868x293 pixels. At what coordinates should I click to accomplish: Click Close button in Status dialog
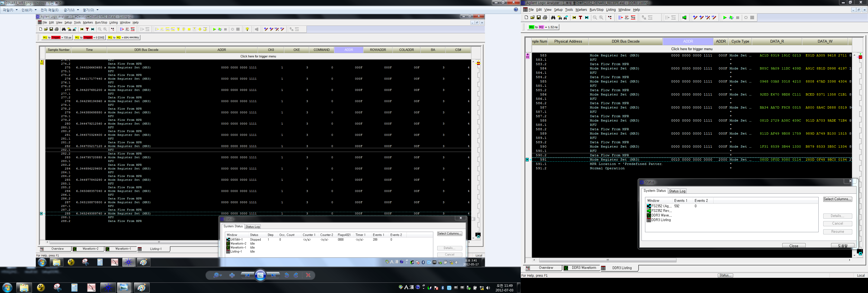tap(793, 246)
